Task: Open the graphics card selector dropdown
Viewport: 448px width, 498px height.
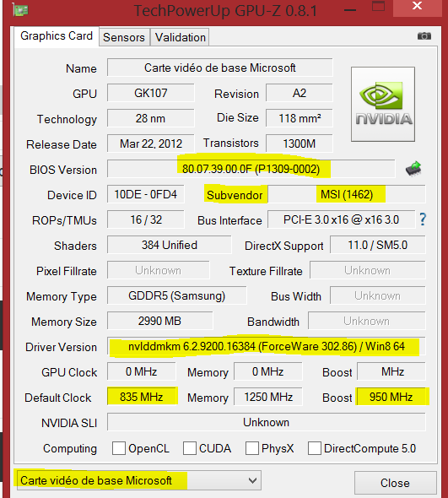Action: point(138,480)
